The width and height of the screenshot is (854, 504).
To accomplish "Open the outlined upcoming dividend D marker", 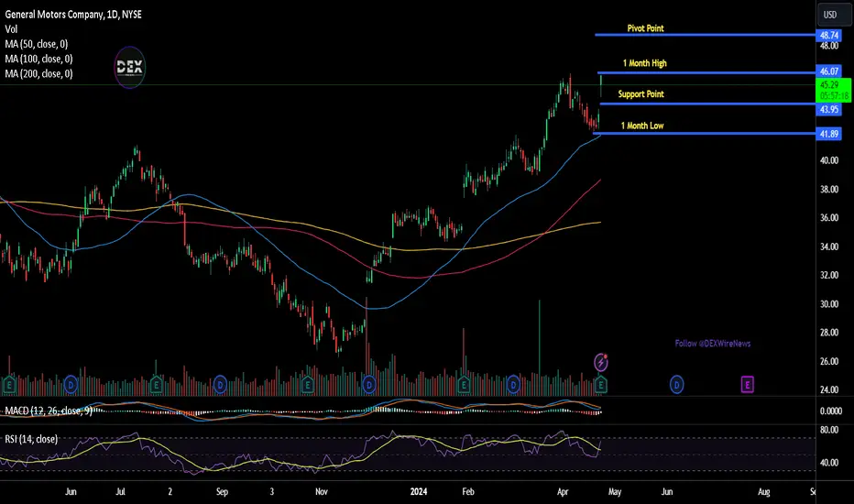I will coord(676,385).
